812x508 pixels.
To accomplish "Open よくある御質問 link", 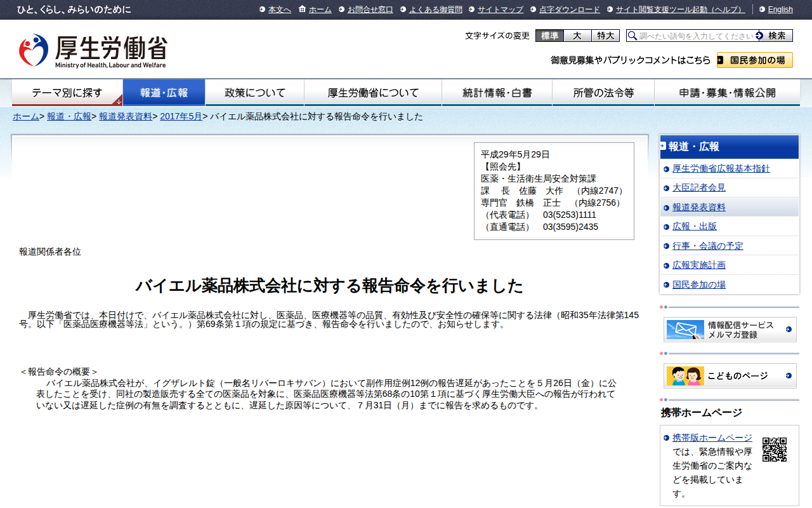I will coord(436,10).
